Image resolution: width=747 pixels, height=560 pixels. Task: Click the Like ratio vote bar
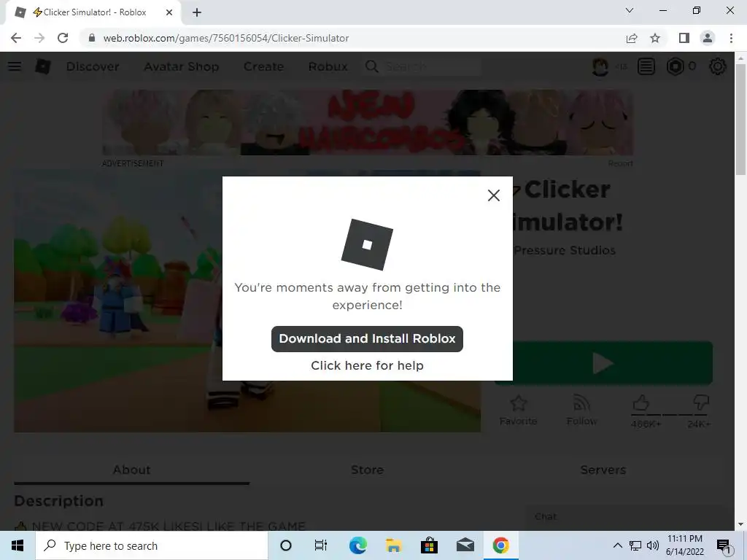pyautogui.click(x=671, y=415)
